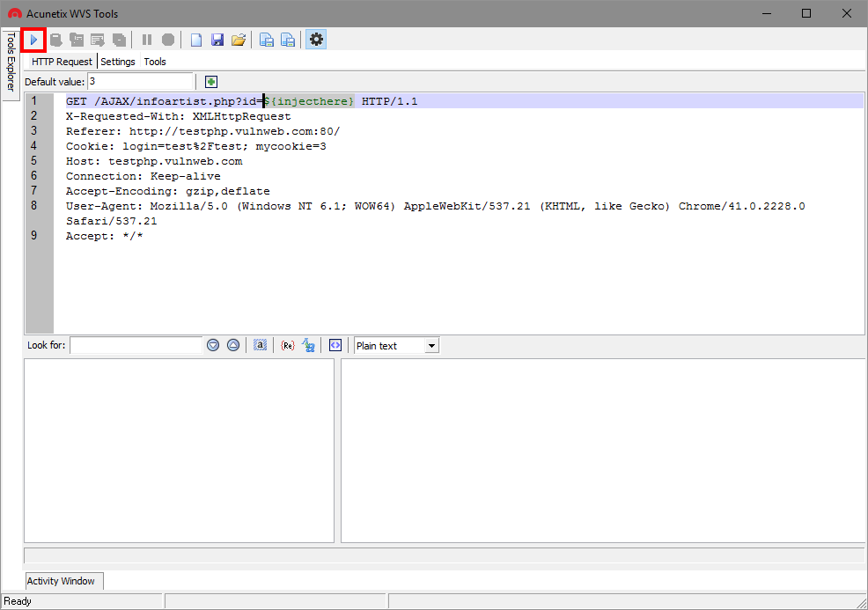
Task: Click the first greyed-out icon beside Start
Action: pyautogui.click(x=55, y=40)
